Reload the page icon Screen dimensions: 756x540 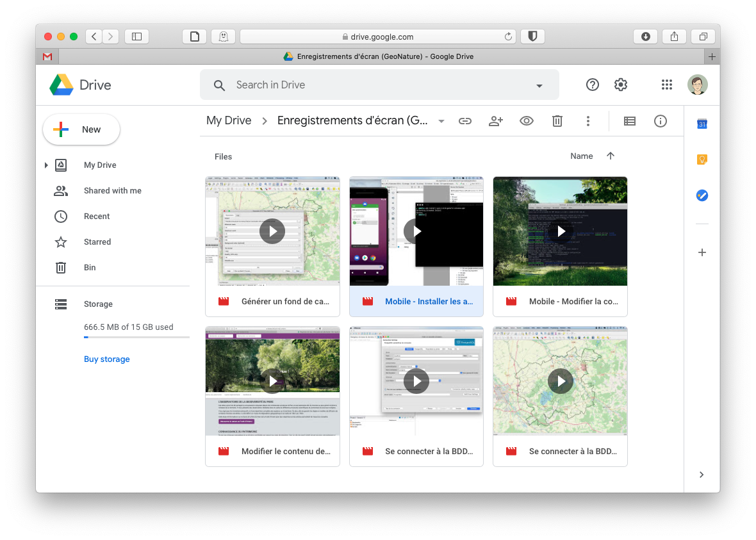point(508,37)
